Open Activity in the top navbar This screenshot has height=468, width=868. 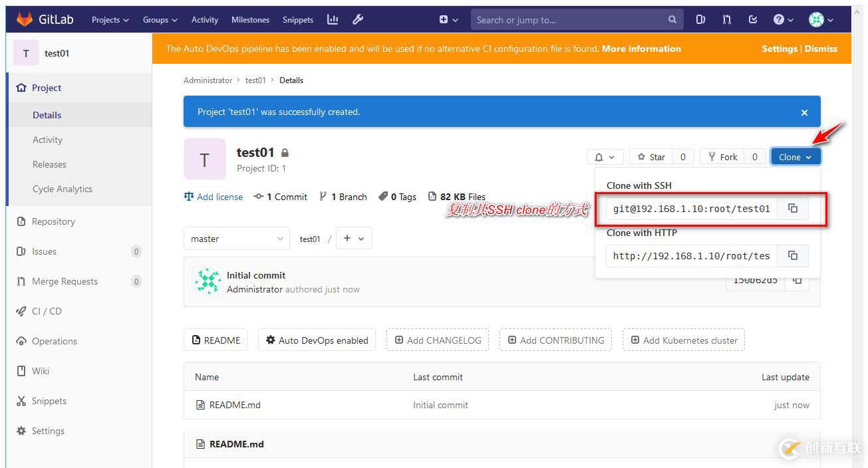tap(204, 20)
